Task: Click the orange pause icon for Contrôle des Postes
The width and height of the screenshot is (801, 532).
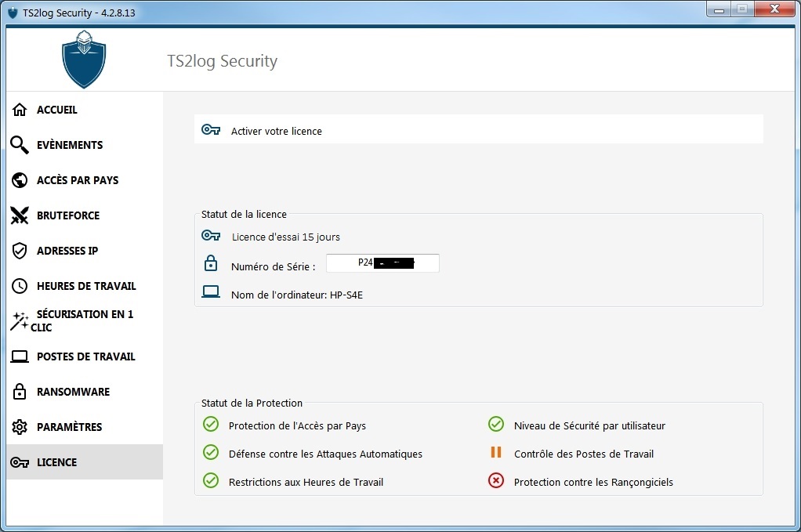Action: pyautogui.click(x=495, y=452)
